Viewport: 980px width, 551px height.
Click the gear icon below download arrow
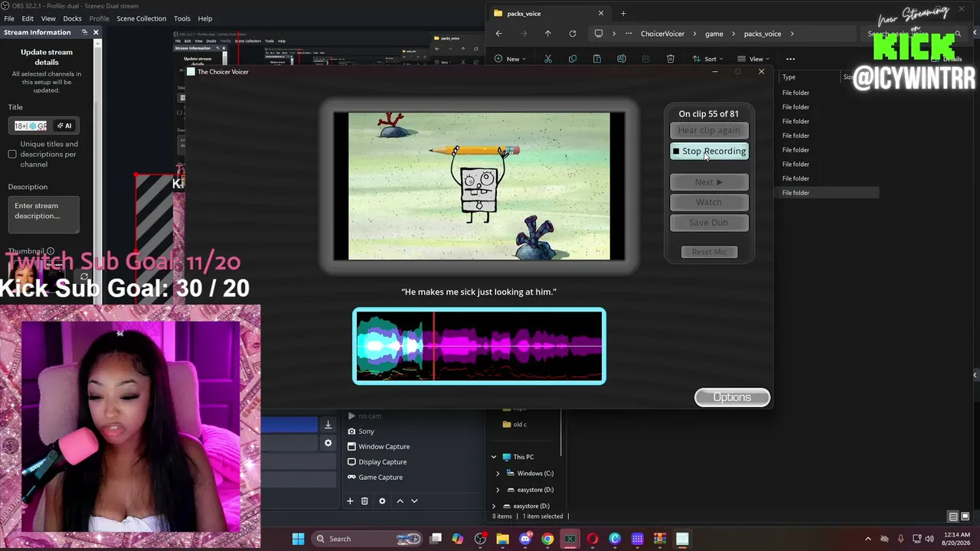pyautogui.click(x=328, y=443)
